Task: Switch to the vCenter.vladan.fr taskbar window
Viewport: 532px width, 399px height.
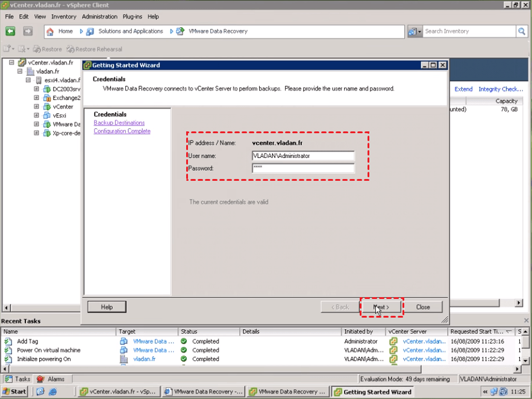Action: click(119, 392)
